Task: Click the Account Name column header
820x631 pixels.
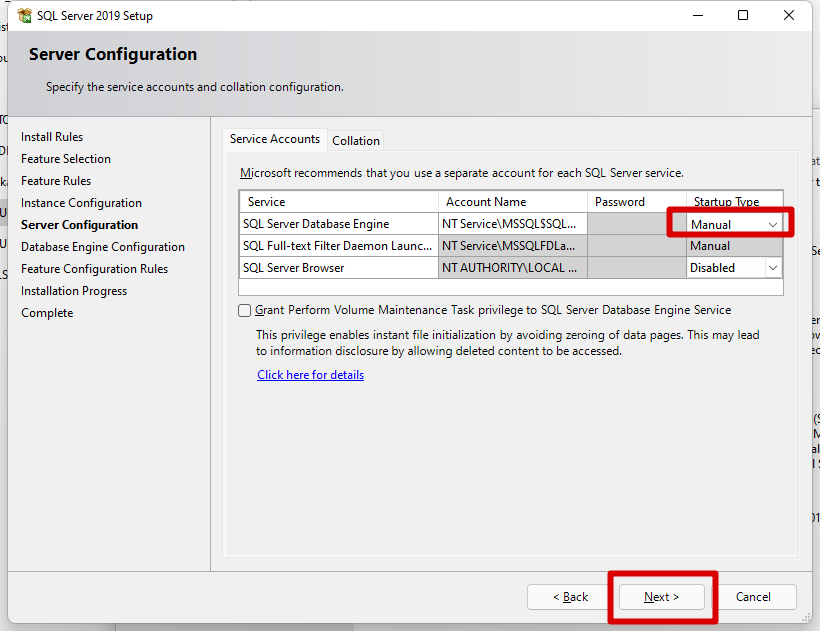Action: pos(512,202)
